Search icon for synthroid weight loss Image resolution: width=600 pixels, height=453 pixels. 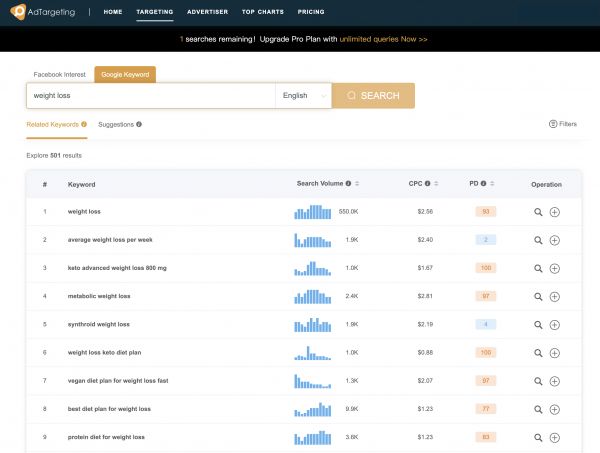pos(538,325)
